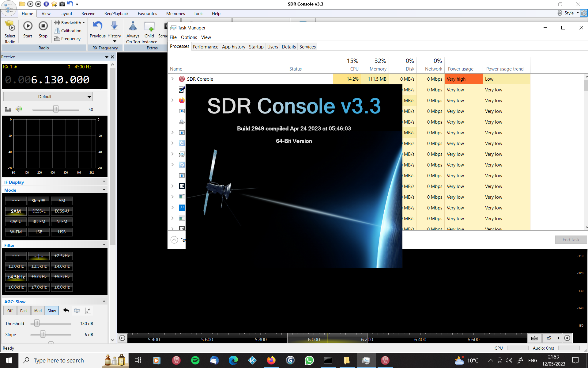Switch to the Performance tab
The width and height of the screenshot is (588, 368).
tap(205, 47)
